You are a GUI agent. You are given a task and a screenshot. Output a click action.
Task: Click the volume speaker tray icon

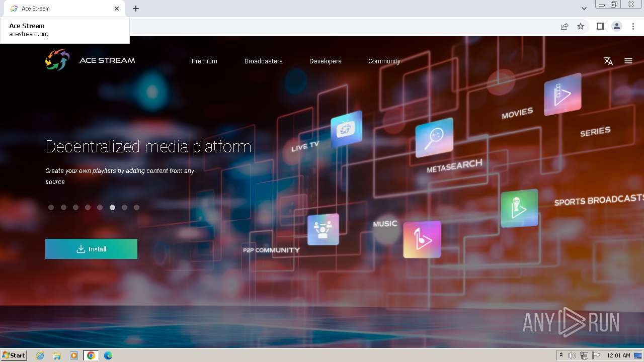coord(572,355)
